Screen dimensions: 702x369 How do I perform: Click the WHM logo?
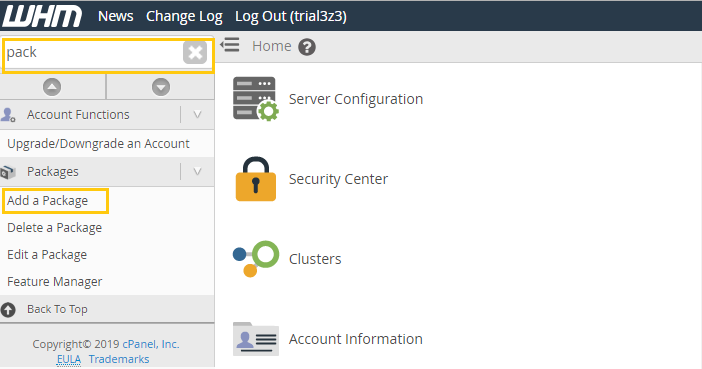pos(43,16)
